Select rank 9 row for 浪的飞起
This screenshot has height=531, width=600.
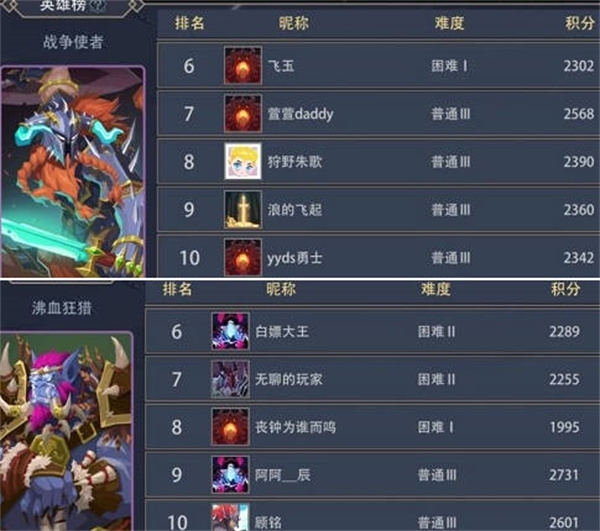click(378, 210)
